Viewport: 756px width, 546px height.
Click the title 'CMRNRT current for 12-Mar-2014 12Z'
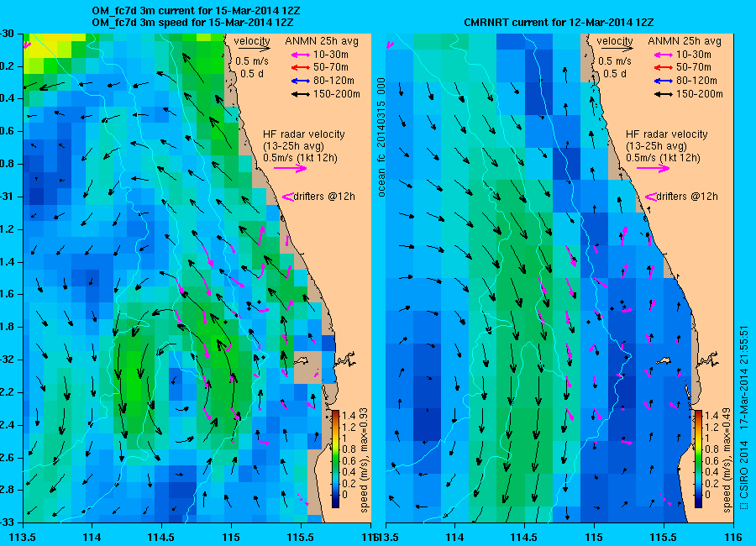point(559,22)
